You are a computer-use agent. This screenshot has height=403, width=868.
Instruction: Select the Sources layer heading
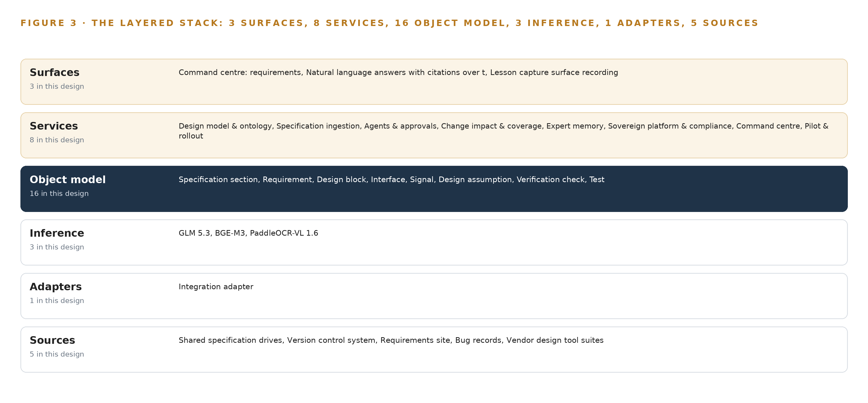[x=53, y=340]
